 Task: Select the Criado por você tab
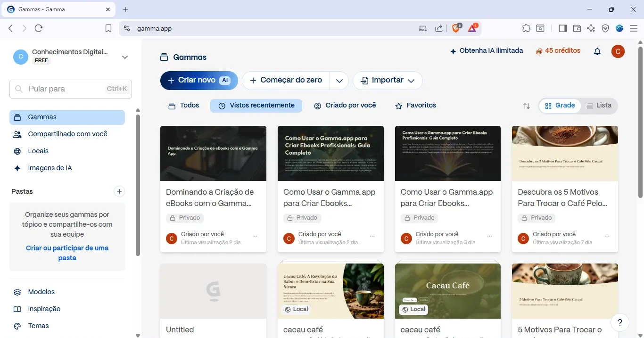tap(345, 106)
